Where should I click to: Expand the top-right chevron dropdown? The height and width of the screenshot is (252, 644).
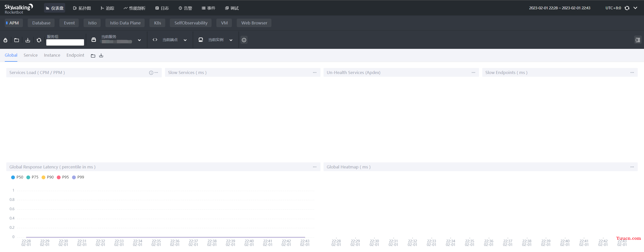tap(635, 8)
